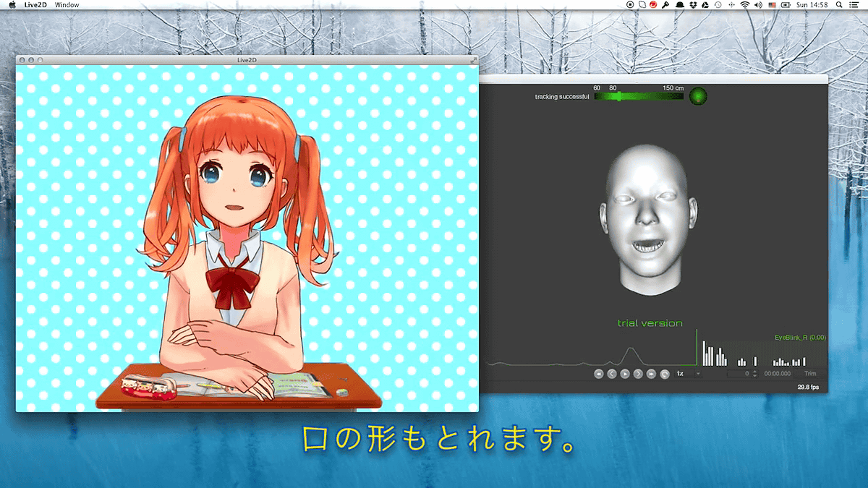Click the green playhead marker in timeline
This screenshot has width=868, height=488.
697,348
